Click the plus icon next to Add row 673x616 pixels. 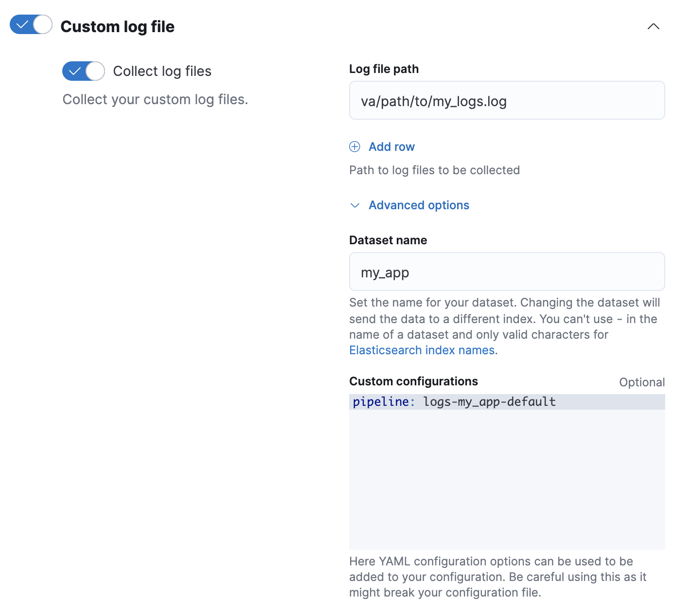pos(354,146)
